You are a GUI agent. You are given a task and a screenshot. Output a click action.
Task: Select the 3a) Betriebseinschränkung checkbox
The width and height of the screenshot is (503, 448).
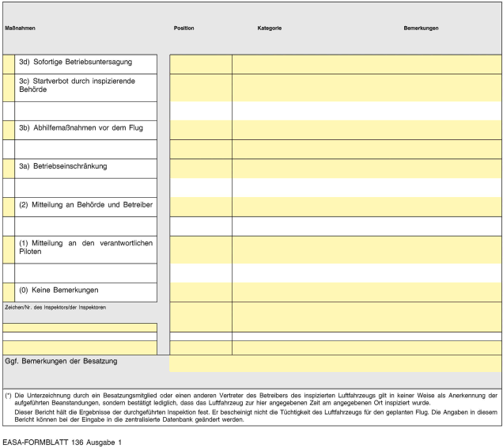9,169
